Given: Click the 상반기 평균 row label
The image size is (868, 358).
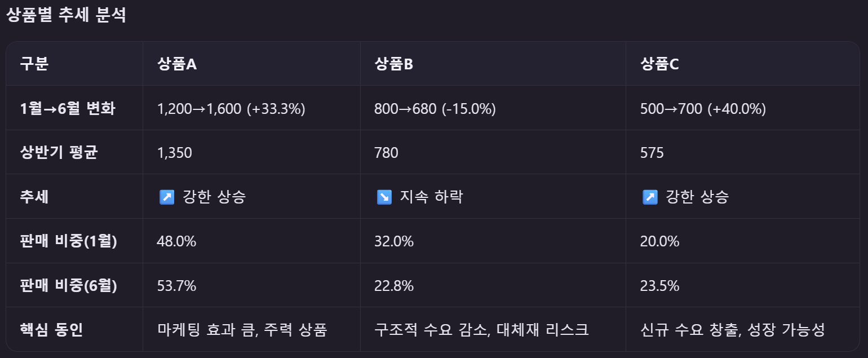Looking at the screenshot, I should [59, 153].
